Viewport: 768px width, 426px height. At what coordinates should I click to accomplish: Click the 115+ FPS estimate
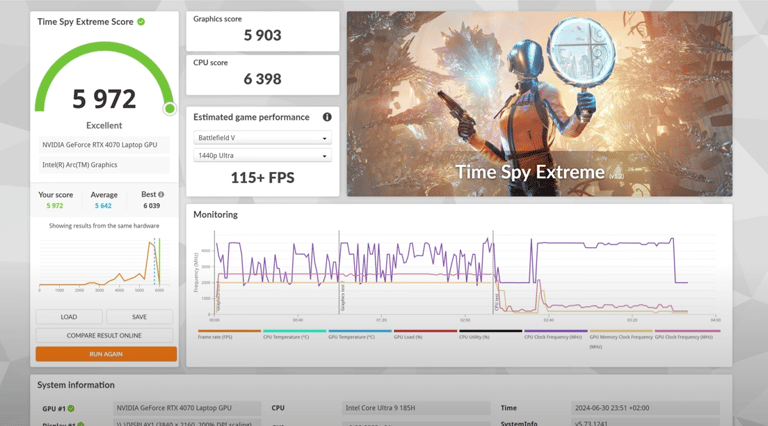[263, 177]
